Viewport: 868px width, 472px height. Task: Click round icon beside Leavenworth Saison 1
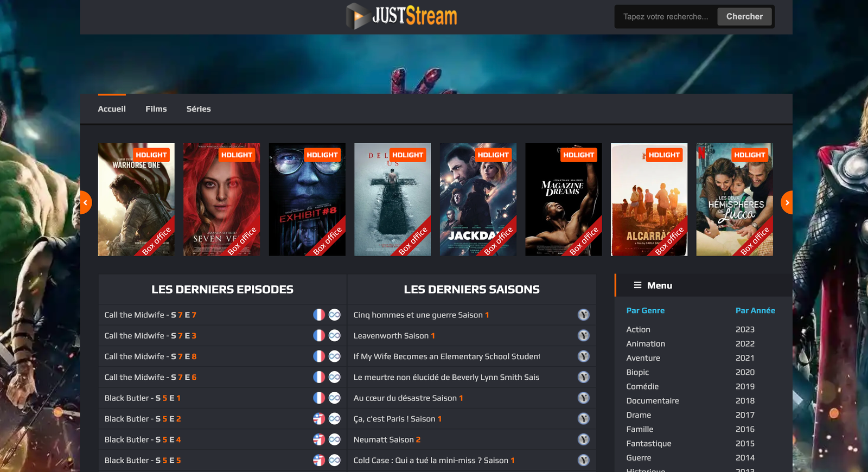click(584, 335)
